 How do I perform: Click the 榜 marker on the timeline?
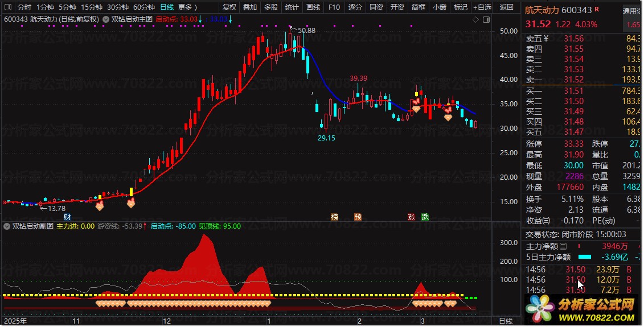335,217
